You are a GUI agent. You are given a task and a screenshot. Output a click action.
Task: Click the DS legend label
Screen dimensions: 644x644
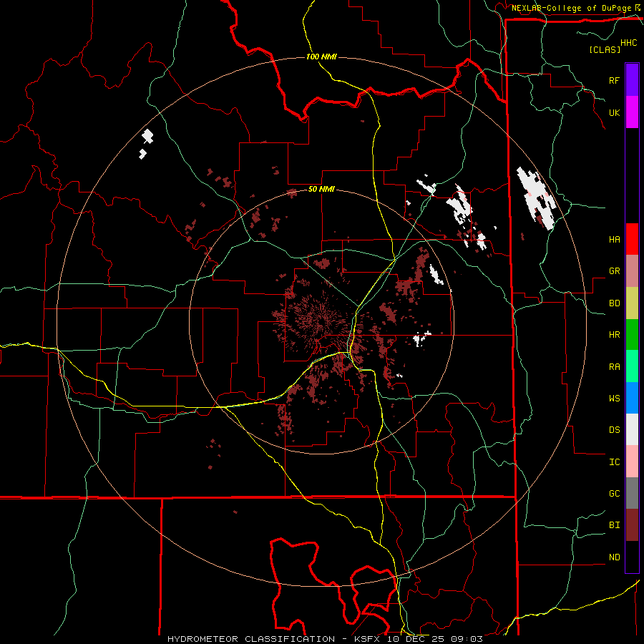614,430
